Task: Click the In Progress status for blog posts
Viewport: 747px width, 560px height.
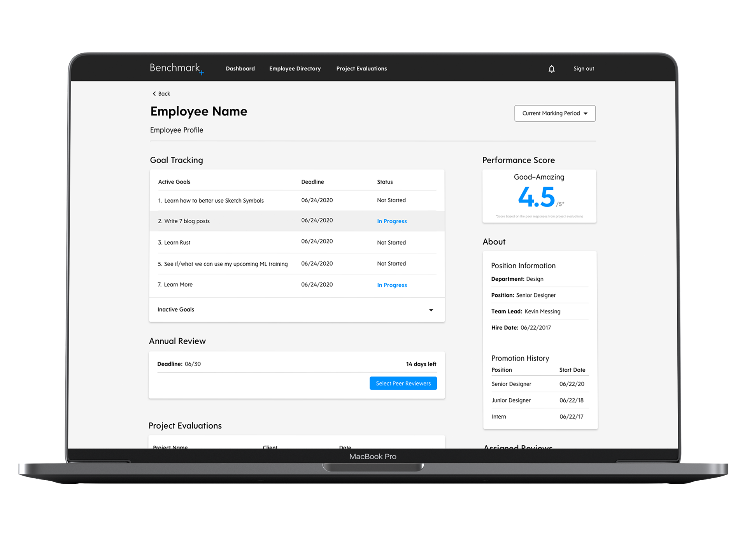Action: (x=392, y=221)
